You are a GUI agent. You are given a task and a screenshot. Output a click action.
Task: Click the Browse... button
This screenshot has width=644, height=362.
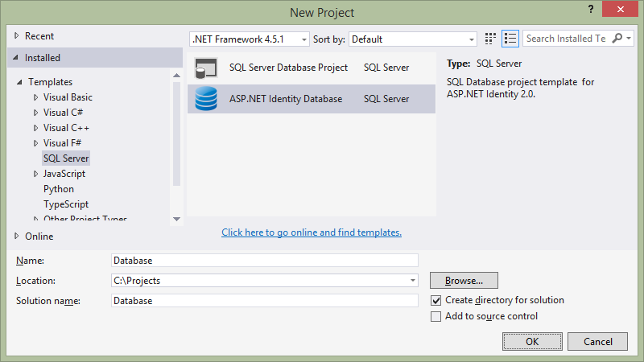(x=464, y=281)
